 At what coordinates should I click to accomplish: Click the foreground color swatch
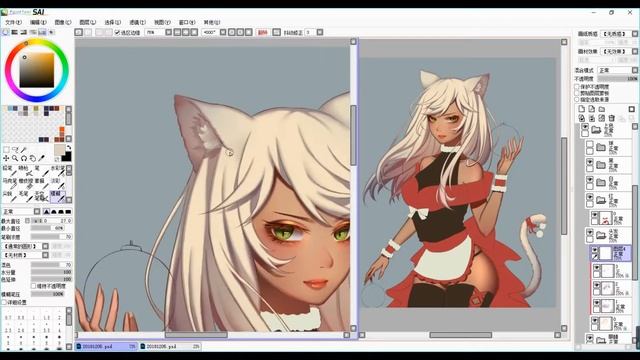click(x=60, y=150)
